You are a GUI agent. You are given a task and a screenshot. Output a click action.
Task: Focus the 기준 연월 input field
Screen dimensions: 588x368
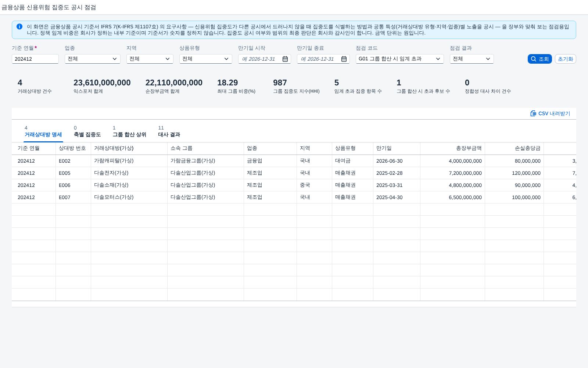point(35,59)
